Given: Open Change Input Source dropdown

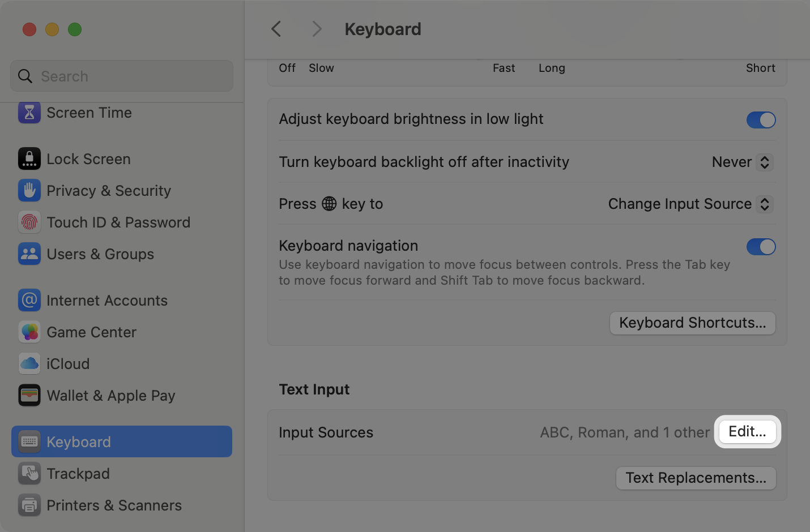Looking at the screenshot, I should [690, 204].
